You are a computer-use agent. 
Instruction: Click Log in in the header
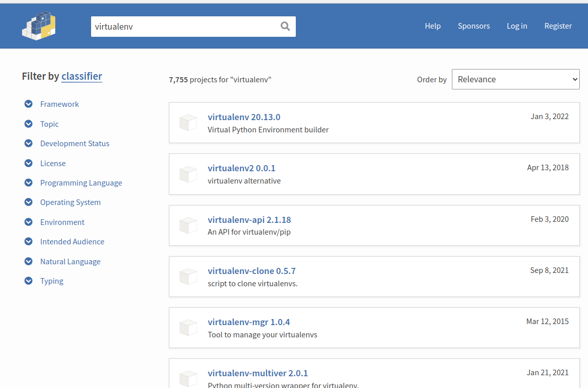point(517,26)
